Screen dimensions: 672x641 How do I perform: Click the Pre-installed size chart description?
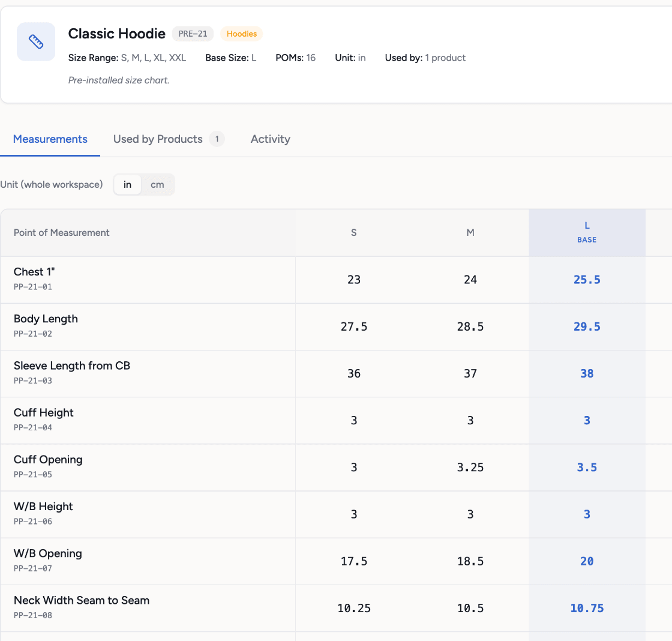click(119, 80)
